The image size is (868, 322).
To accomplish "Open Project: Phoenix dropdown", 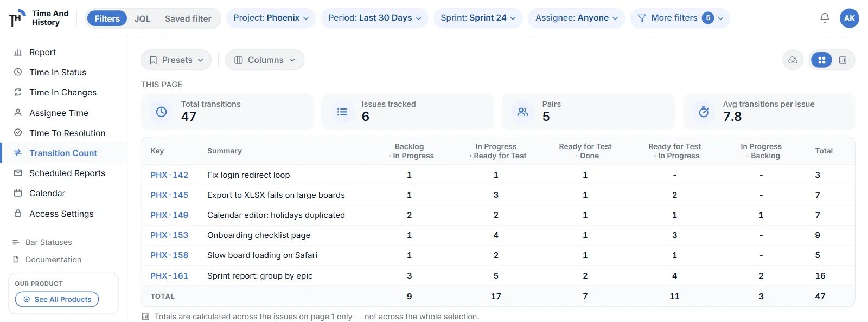I will (x=271, y=18).
